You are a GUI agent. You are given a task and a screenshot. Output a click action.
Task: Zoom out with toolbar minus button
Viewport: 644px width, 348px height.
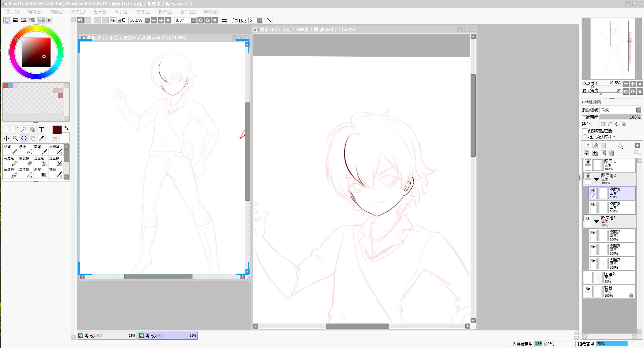154,20
